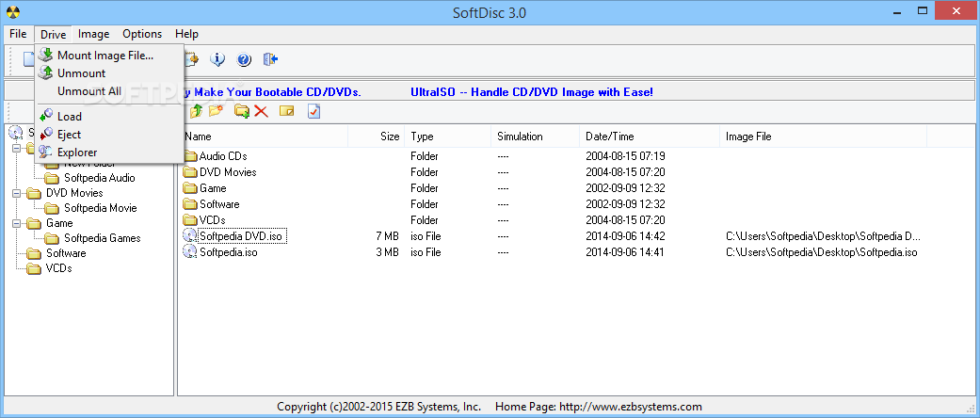This screenshot has width=980, height=418.
Task: Sort list by Simulation column header
Action: point(536,137)
